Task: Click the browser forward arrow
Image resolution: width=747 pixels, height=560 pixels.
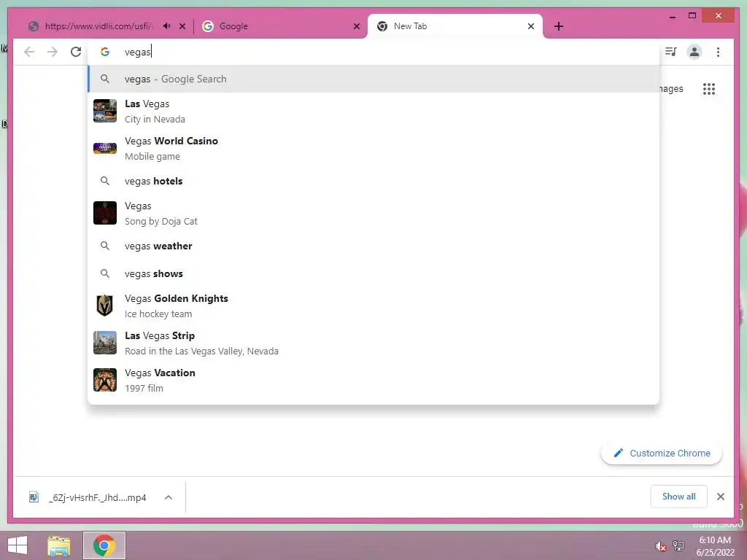Action: click(x=53, y=52)
